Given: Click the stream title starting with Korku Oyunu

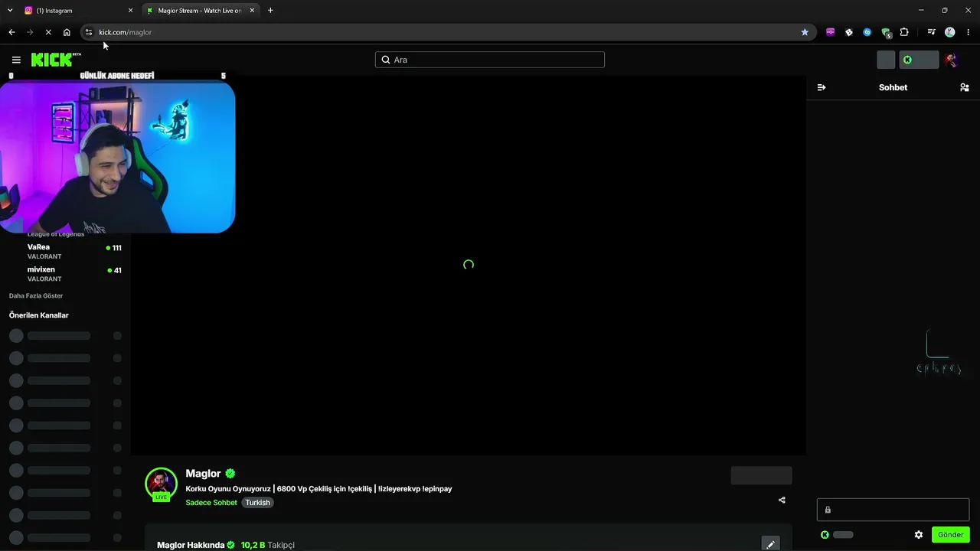Looking at the screenshot, I should [318, 489].
